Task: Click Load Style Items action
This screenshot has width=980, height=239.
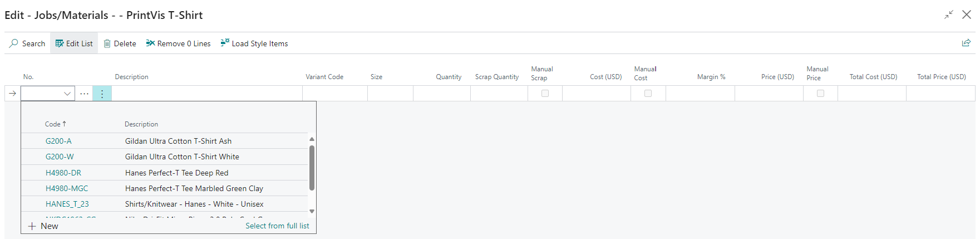Action: 254,43
